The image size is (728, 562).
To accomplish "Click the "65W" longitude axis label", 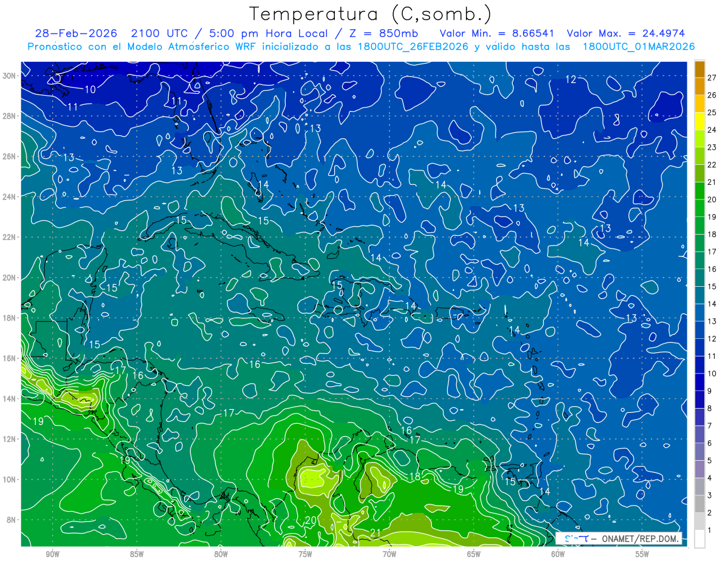I will coord(474,554).
